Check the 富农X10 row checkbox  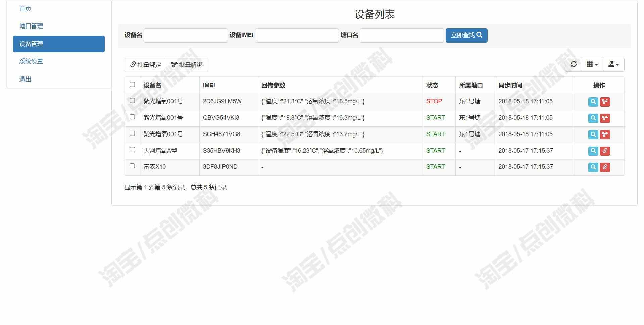[132, 166]
